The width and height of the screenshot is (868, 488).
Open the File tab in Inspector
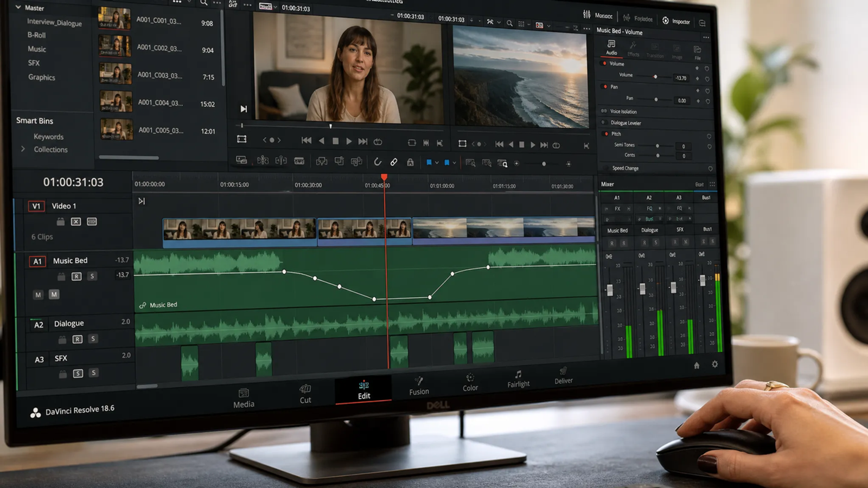pos(698,53)
